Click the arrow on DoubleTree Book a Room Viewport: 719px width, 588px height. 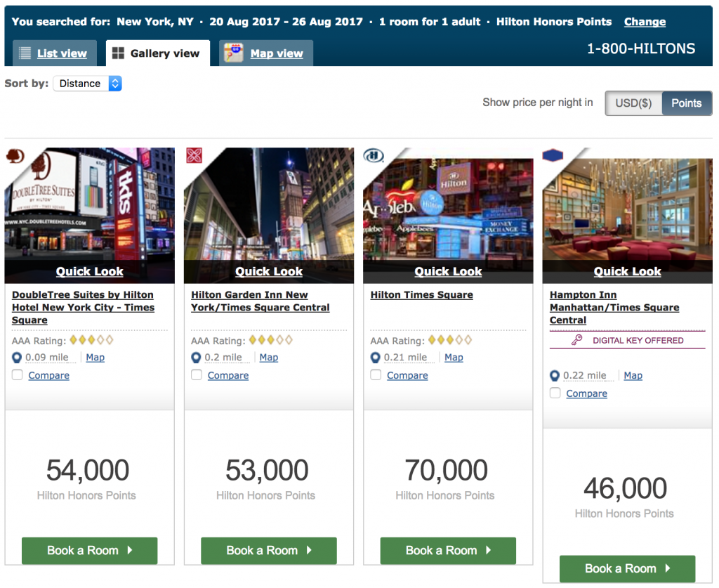[x=130, y=550]
